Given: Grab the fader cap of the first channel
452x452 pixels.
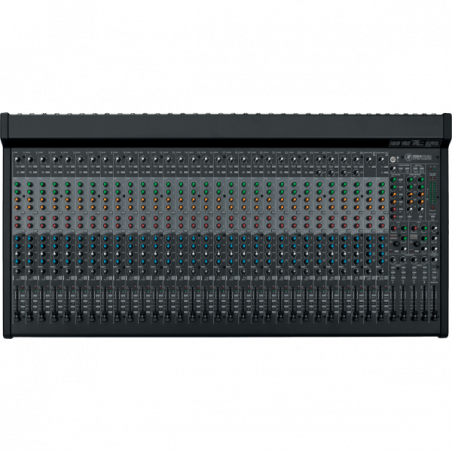Looking at the screenshot, I should [17, 316].
